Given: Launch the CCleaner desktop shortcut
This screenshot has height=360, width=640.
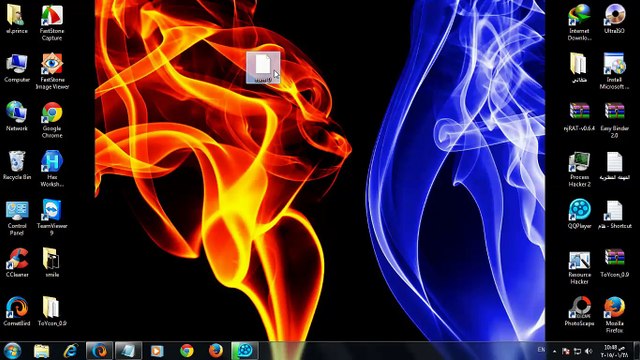Looking at the screenshot, I should pyautogui.click(x=17, y=263).
